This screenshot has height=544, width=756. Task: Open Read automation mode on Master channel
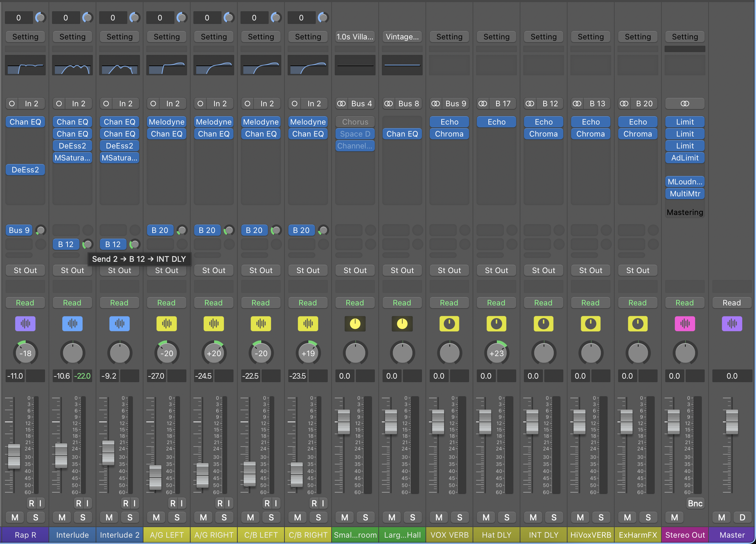point(732,303)
